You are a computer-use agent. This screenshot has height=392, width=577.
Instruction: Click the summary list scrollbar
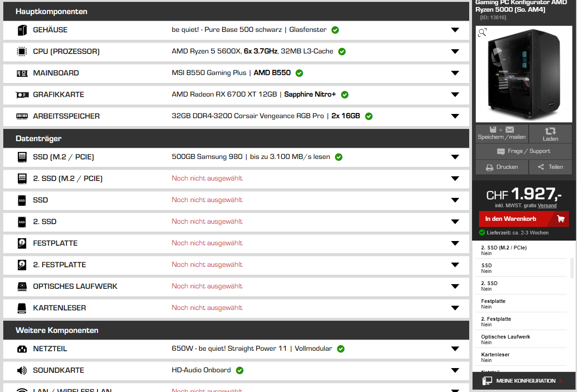click(571, 268)
